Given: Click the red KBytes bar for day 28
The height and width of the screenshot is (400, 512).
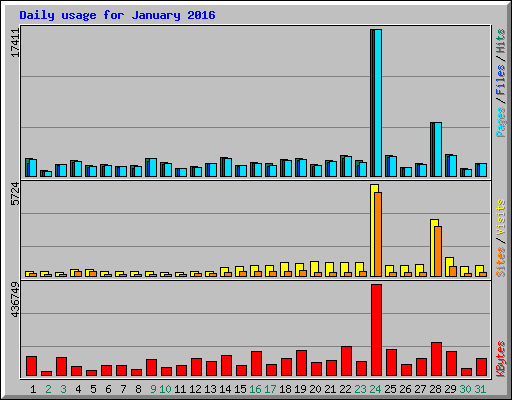Looking at the screenshot, I should click(437, 359).
